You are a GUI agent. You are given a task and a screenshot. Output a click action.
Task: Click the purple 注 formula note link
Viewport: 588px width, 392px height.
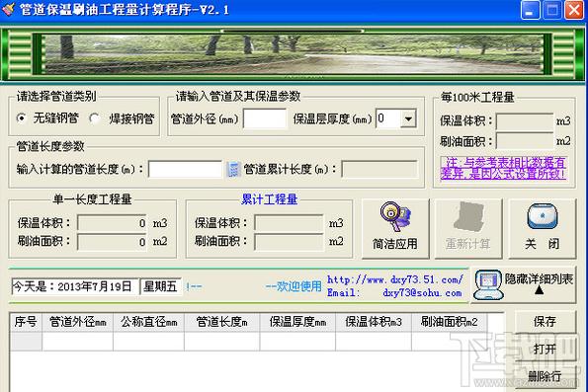tap(503, 168)
